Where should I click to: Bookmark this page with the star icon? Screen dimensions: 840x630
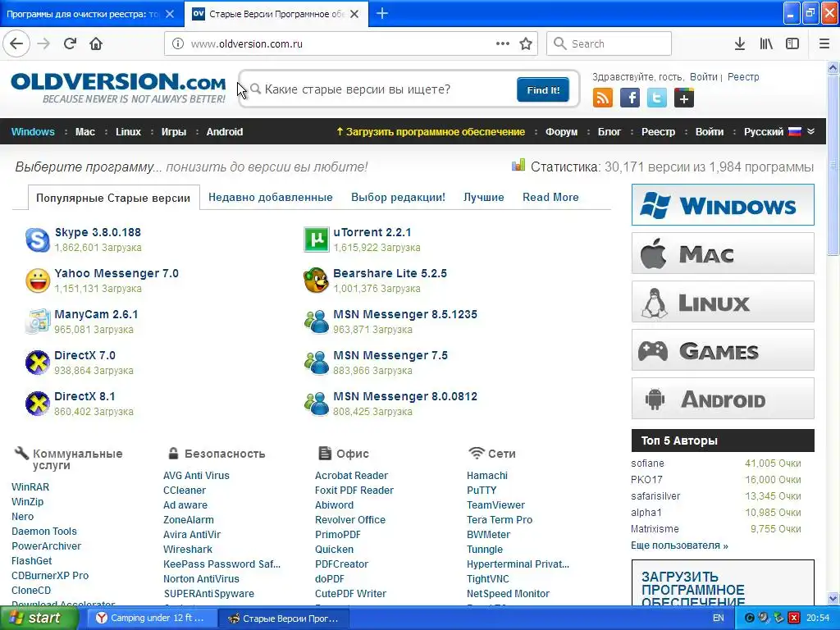[x=526, y=43]
